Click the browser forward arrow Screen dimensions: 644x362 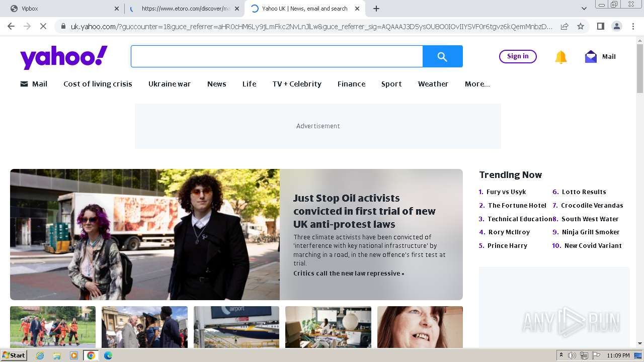(x=27, y=26)
